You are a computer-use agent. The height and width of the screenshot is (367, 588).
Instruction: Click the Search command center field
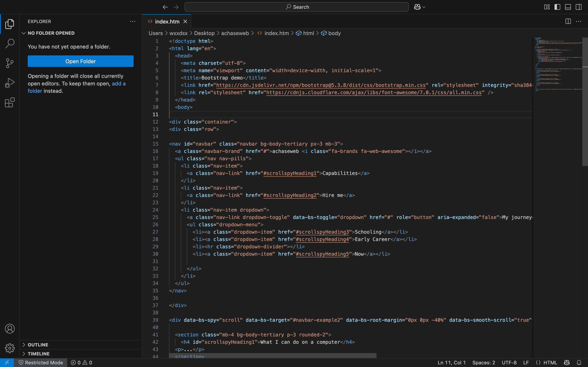(296, 7)
